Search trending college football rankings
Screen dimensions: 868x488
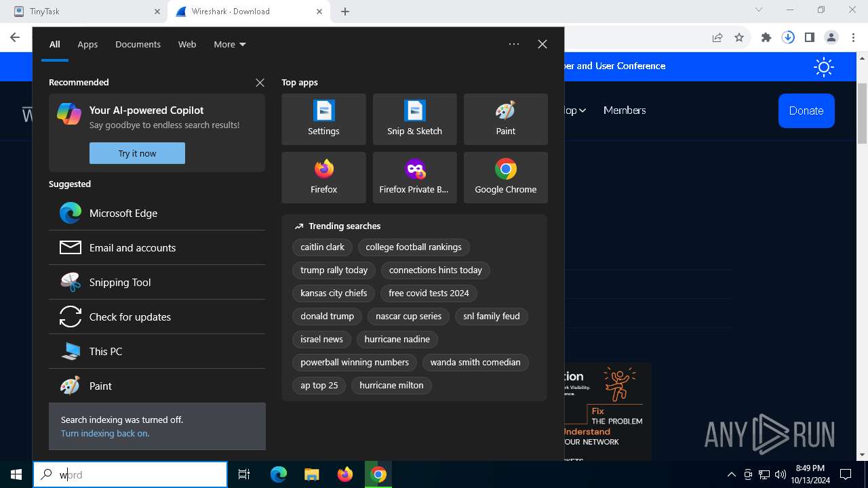tap(414, 247)
